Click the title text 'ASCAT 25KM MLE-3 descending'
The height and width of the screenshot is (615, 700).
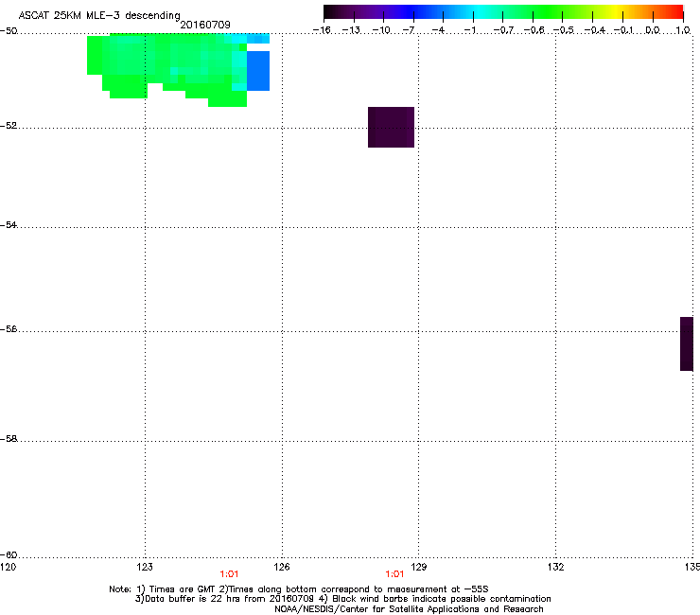click(99, 16)
